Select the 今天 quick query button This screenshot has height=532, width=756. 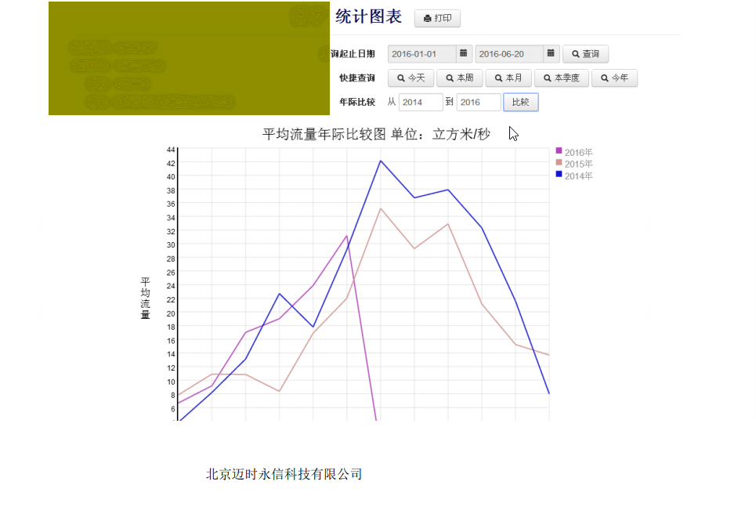click(411, 78)
